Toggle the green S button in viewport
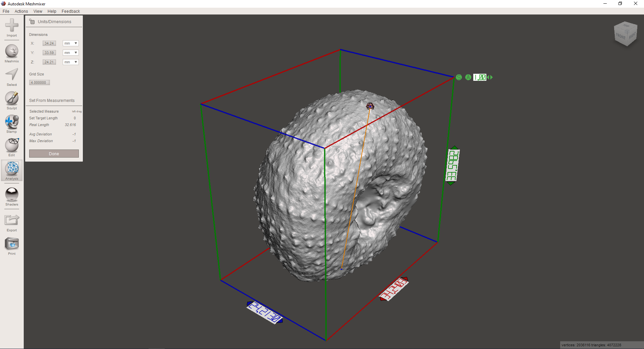Image resolution: width=644 pixels, height=349 pixels. [459, 77]
